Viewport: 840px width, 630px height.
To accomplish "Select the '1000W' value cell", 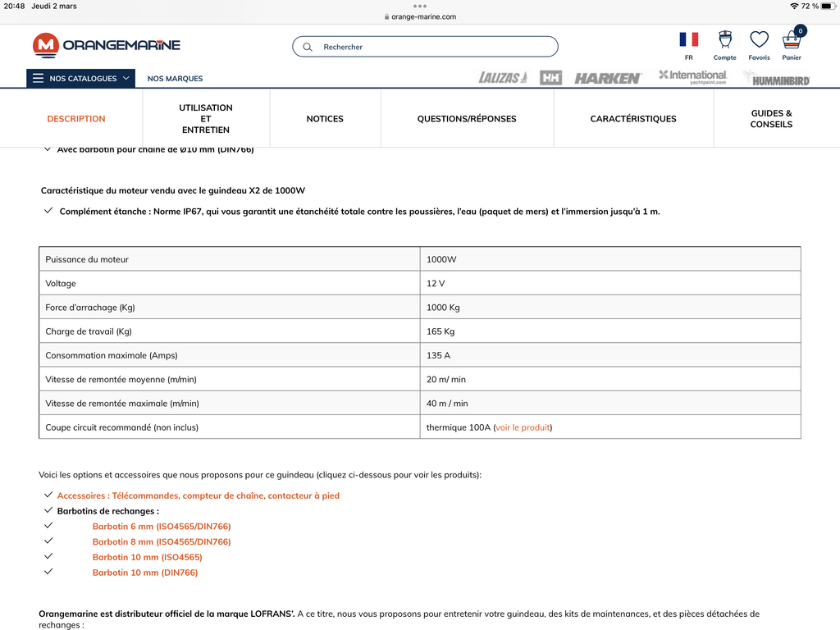I will click(610, 259).
